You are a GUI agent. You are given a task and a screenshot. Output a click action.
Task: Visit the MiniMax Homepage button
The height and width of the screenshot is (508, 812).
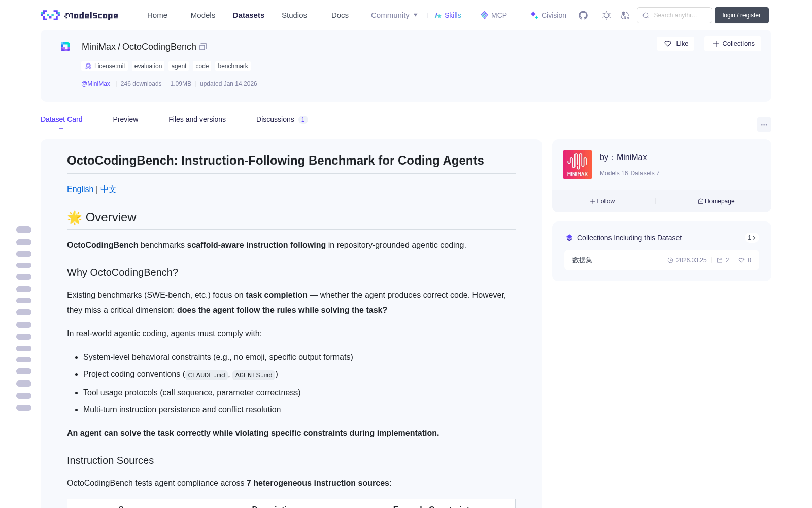[x=716, y=201]
